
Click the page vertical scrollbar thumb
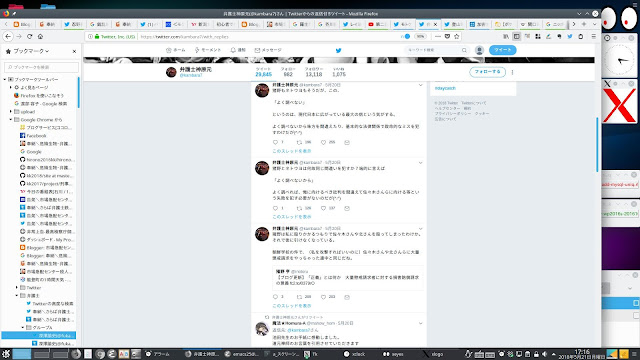tap(597, 144)
